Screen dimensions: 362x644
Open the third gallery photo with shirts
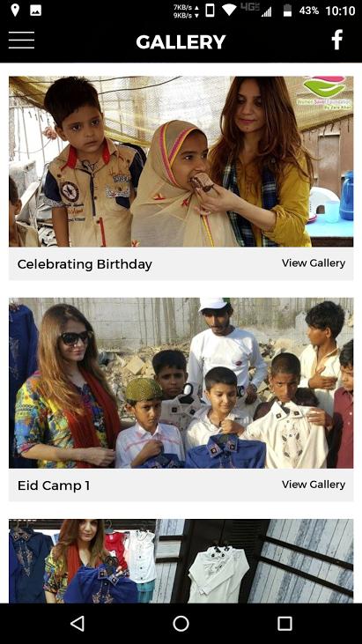click(x=181, y=561)
